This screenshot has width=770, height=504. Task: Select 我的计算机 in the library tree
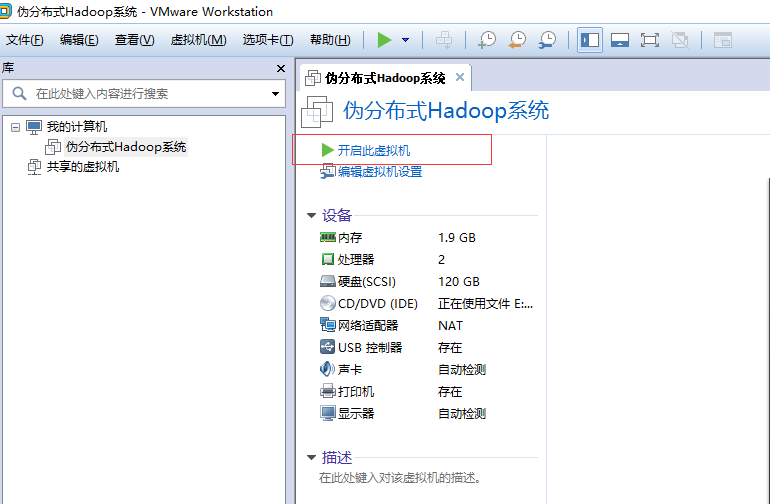[x=77, y=127]
